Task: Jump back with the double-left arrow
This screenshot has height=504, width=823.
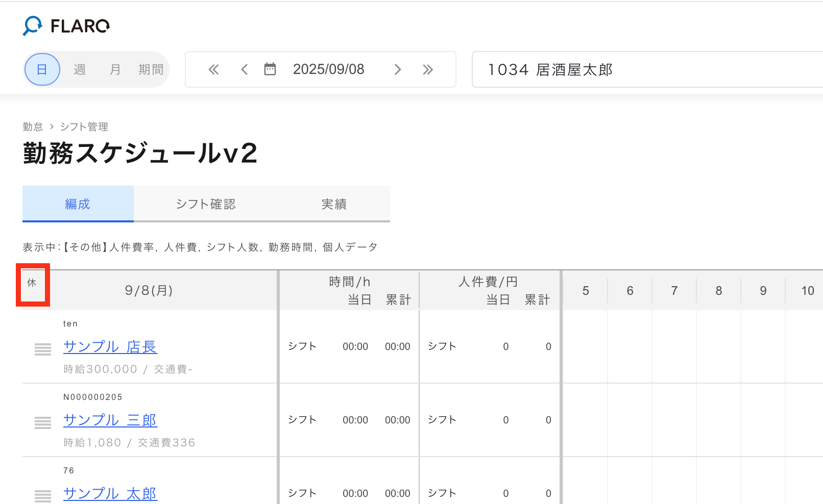Action: [213, 69]
